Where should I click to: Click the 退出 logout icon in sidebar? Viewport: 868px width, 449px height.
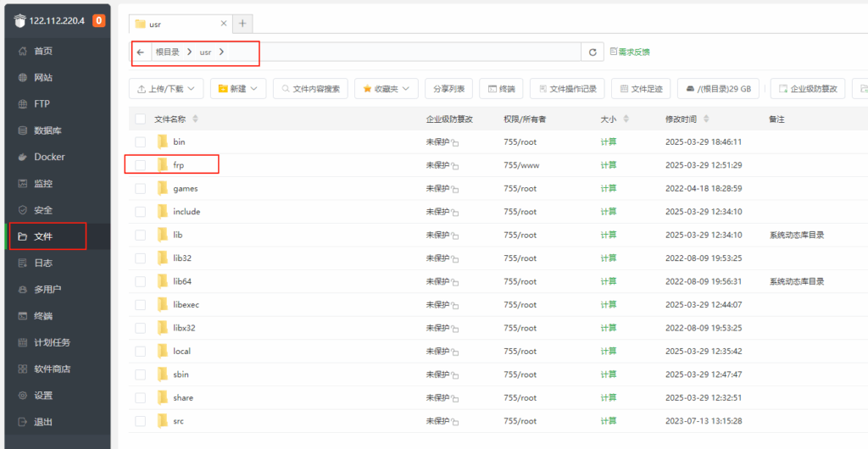pyautogui.click(x=23, y=422)
